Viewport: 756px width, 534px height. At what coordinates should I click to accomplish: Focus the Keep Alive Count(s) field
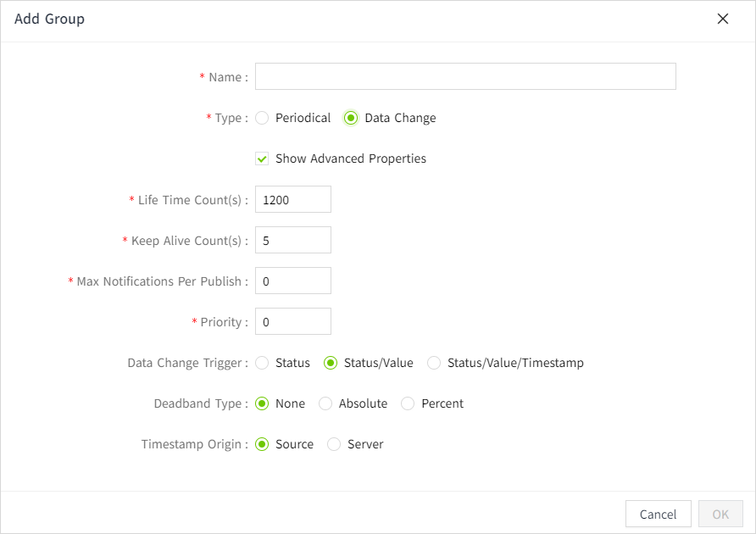292,240
